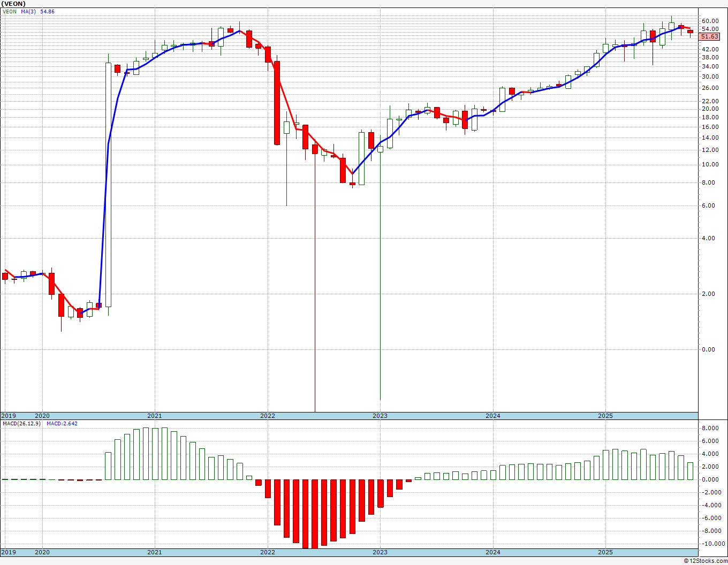728x565 pixels.
Task: Click the MA(3) indicator label
Action: (29, 11)
